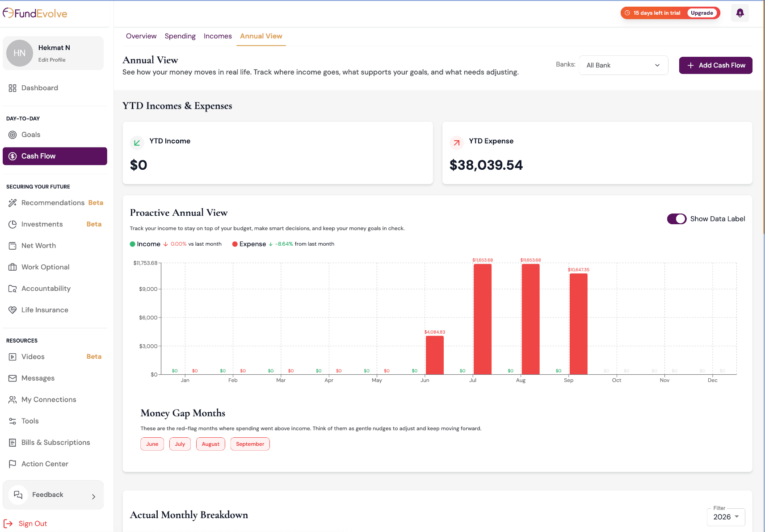Click the Goals target icon
765x532 pixels.
click(x=13, y=135)
